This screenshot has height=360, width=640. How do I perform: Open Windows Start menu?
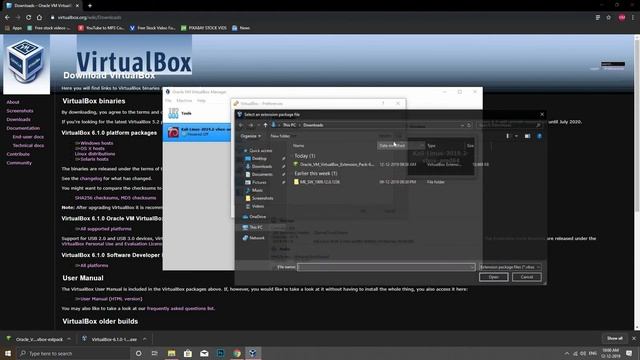click(8, 353)
